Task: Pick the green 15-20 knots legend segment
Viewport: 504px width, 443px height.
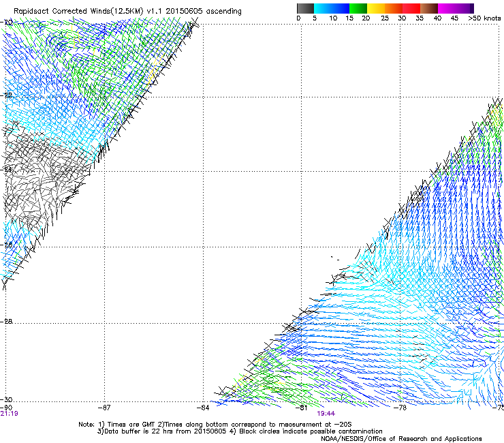Action: point(358,8)
